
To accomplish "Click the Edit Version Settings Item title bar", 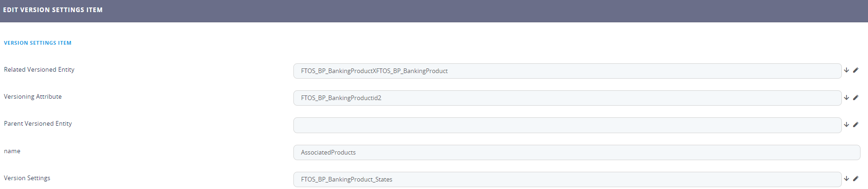I will click(x=53, y=10).
